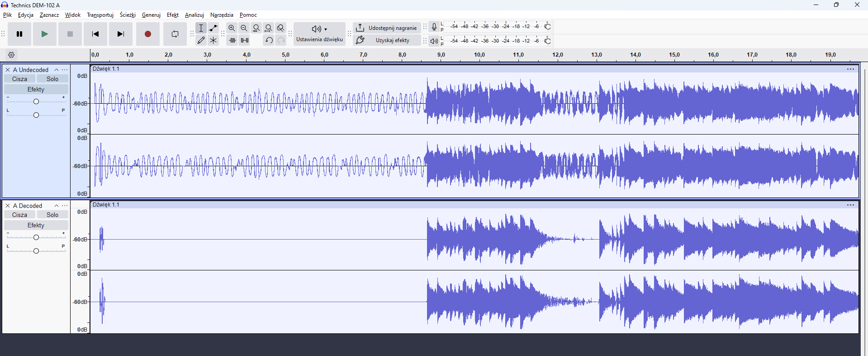This screenshot has height=356, width=868.
Task: Select the Draw pencil tool
Action: (201, 40)
